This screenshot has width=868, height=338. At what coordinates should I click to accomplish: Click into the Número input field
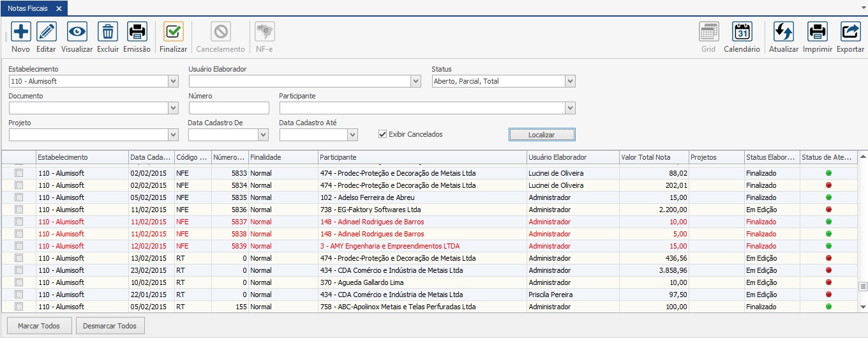click(228, 108)
